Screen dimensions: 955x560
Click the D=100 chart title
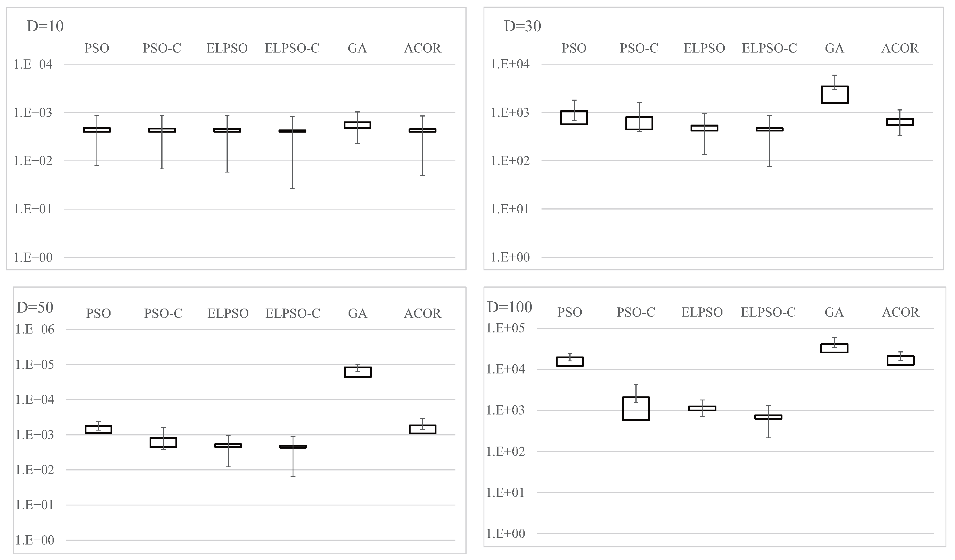tap(509, 307)
